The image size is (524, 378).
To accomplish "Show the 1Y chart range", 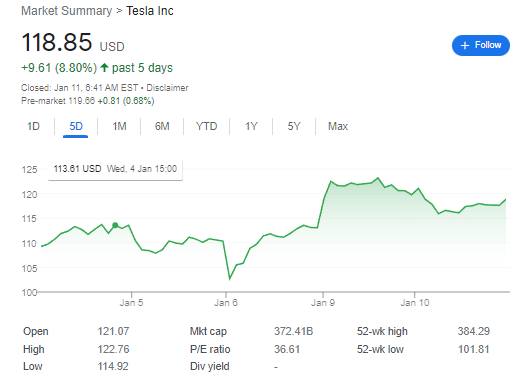I will point(251,126).
